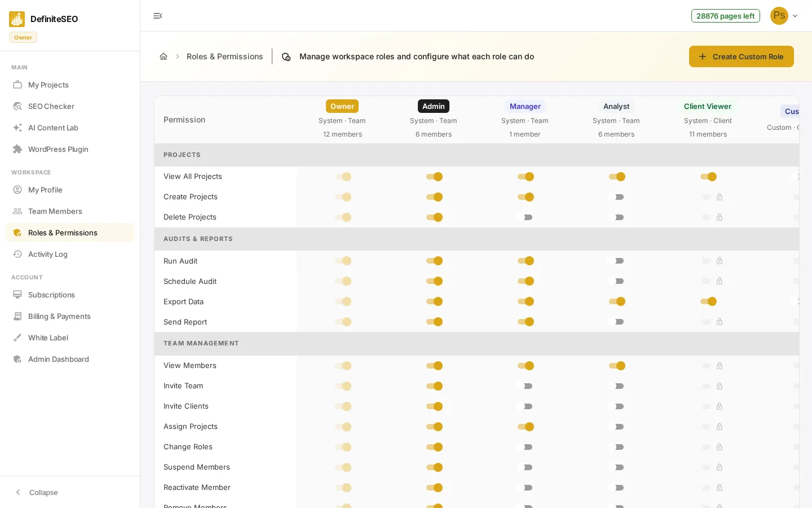Click the '12 members' text under Owner
Viewport: 812px width, 508px height.
(x=342, y=134)
